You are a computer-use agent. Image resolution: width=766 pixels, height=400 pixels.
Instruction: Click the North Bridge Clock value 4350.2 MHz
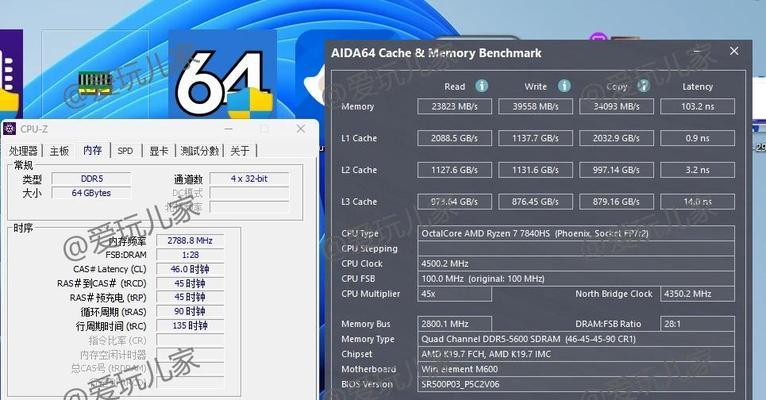pyautogui.click(x=698, y=294)
